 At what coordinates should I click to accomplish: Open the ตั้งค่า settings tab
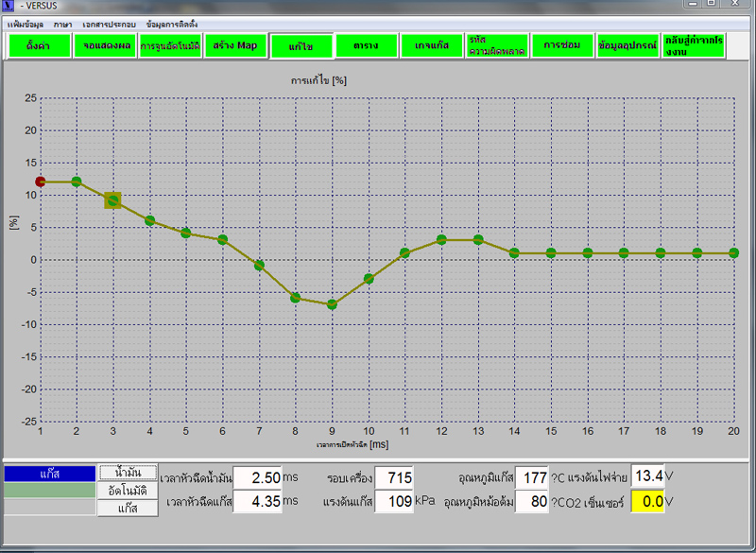39,45
